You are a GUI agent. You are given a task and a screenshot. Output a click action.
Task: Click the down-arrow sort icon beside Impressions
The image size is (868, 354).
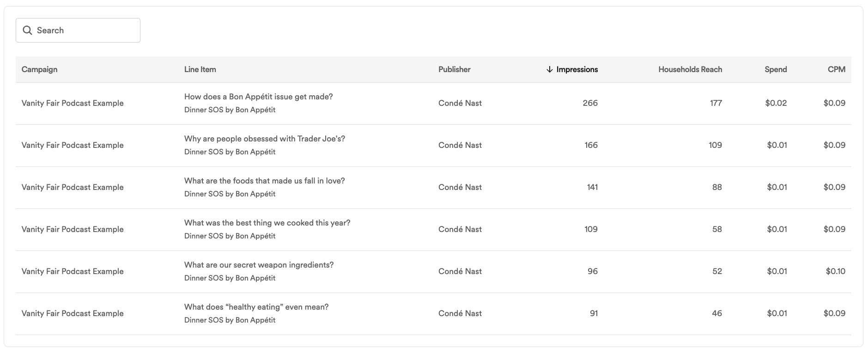pyautogui.click(x=549, y=69)
